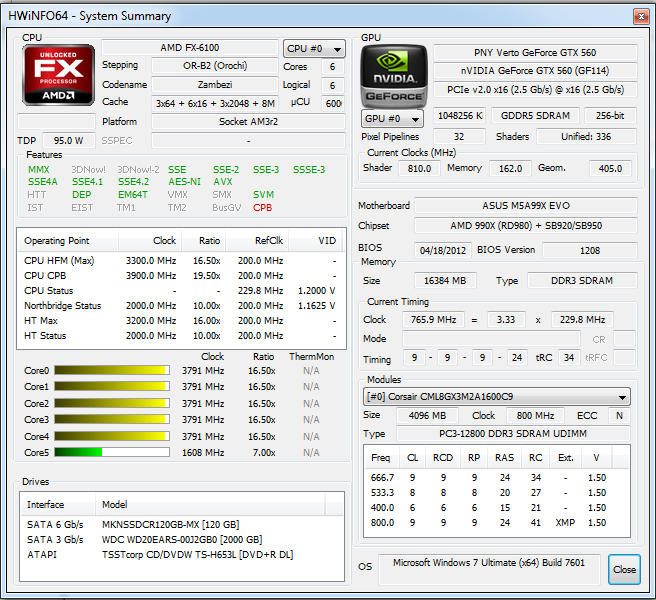Click the red CPB feature label
Viewport: 656px width, 600px height.
(x=262, y=208)
